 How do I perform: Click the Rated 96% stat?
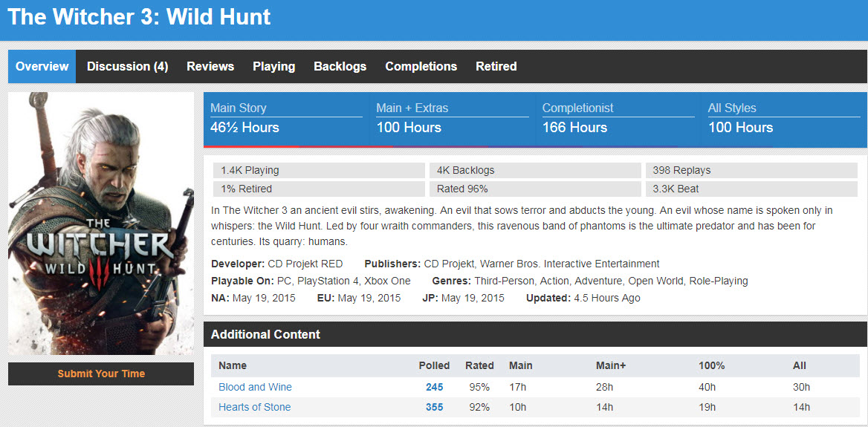click(535, 189)
